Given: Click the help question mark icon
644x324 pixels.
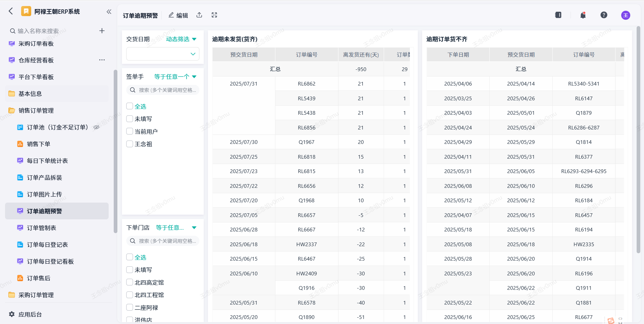Looking at the screenshot, I should [x=604, y=15].
